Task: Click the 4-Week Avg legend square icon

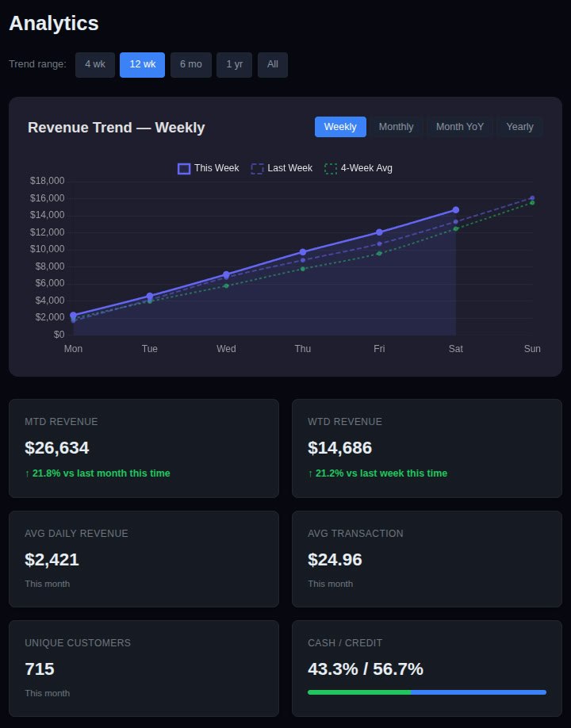Action: 331,168
